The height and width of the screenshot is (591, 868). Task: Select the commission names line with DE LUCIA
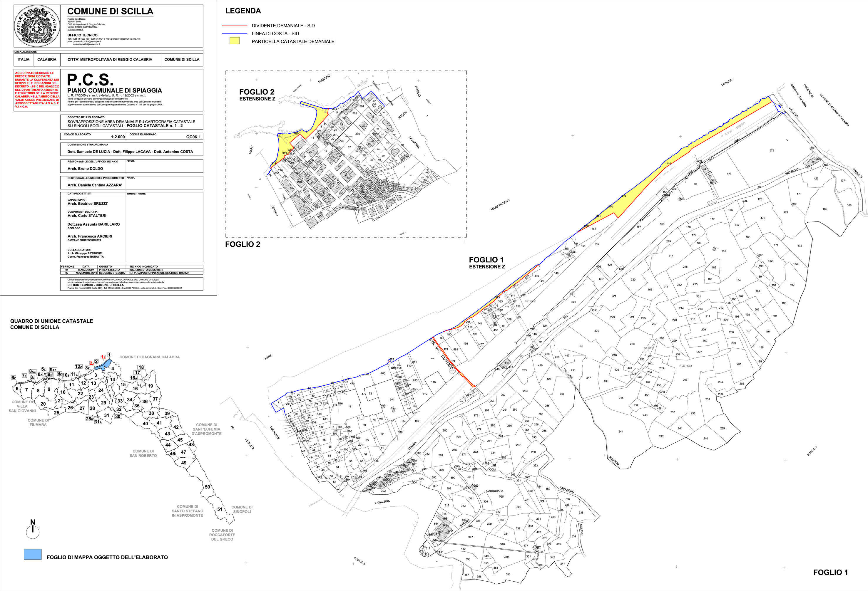[x=130, y=152]
